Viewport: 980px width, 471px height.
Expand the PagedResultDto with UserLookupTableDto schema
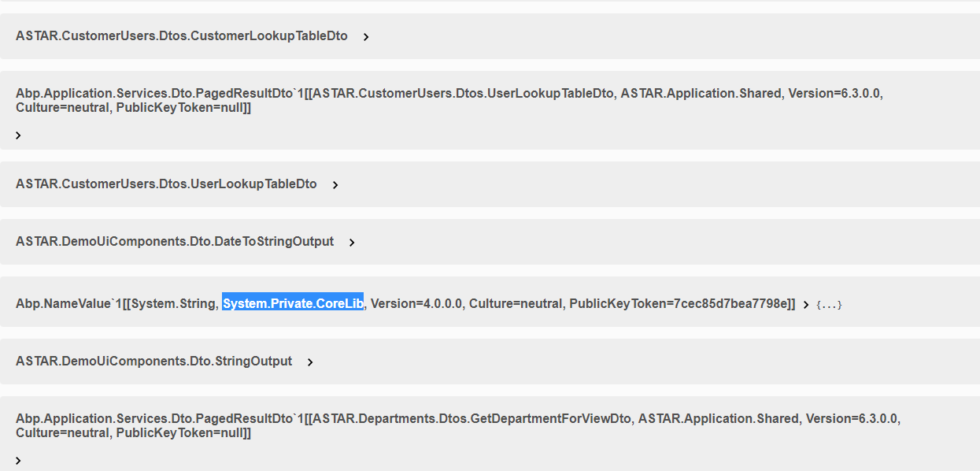pyautogui.click(x=18, y=135)
